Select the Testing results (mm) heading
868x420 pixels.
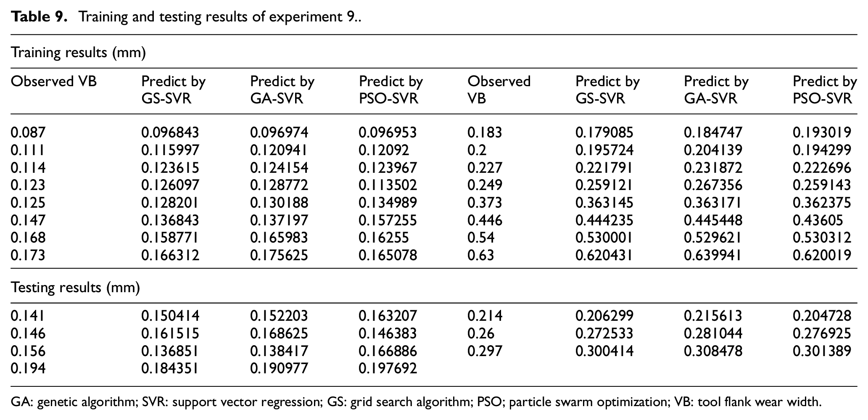pyautogui.click(x=75, y=288)
